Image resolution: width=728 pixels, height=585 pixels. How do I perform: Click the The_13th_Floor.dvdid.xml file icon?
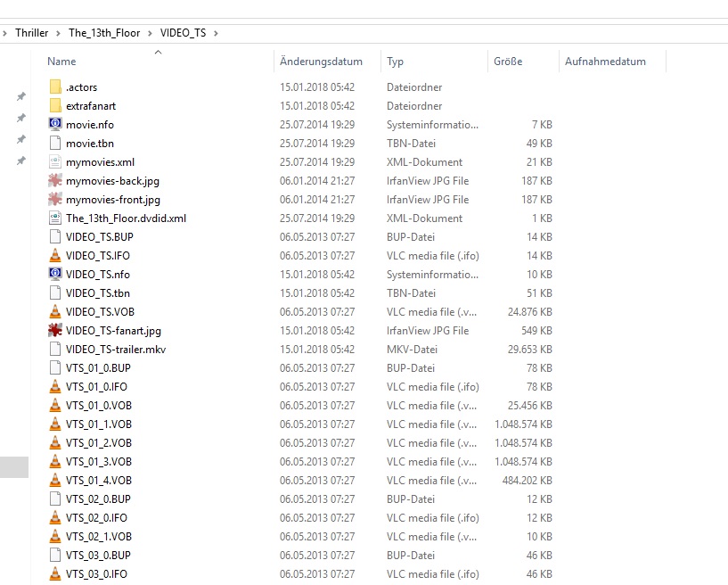pos(54,218)
